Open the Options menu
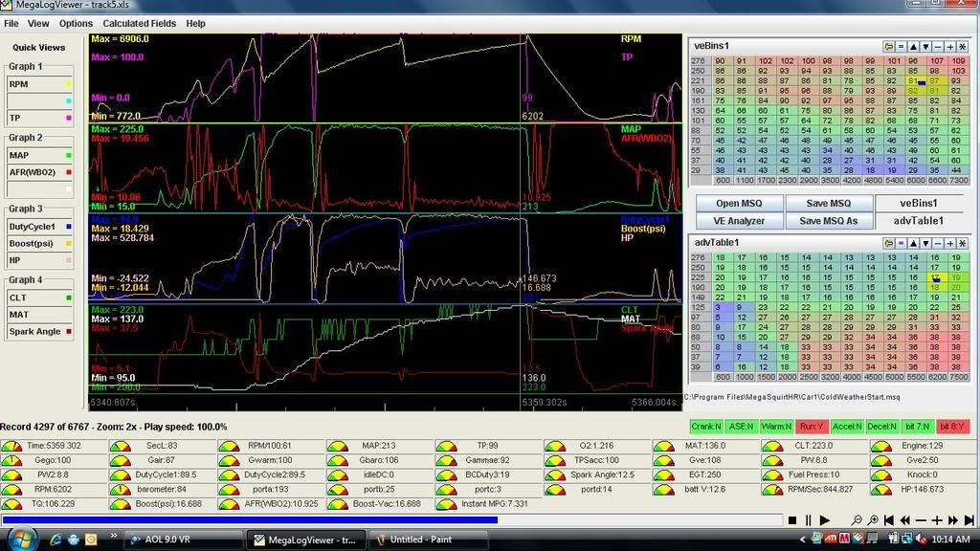The image size is (980, 551). pyautogui.click(x=76, y=23)
